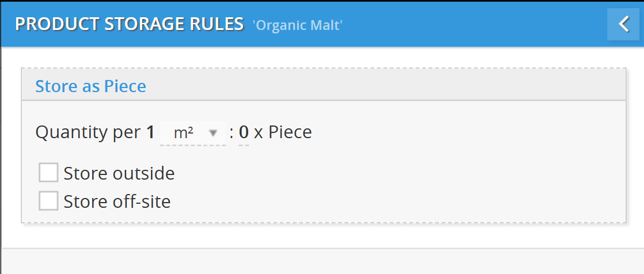
Task: Click the white strip under the blue header
Action: 323,56
